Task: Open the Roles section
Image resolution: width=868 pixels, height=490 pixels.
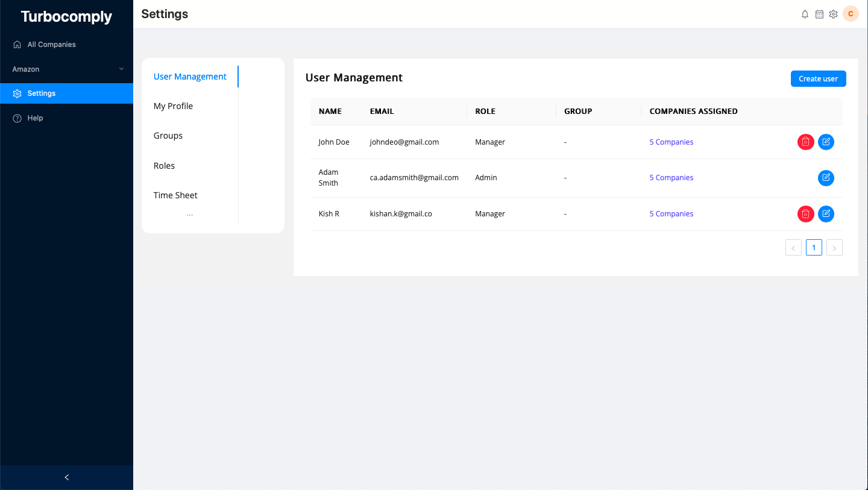Action: [x=163, y=165]
